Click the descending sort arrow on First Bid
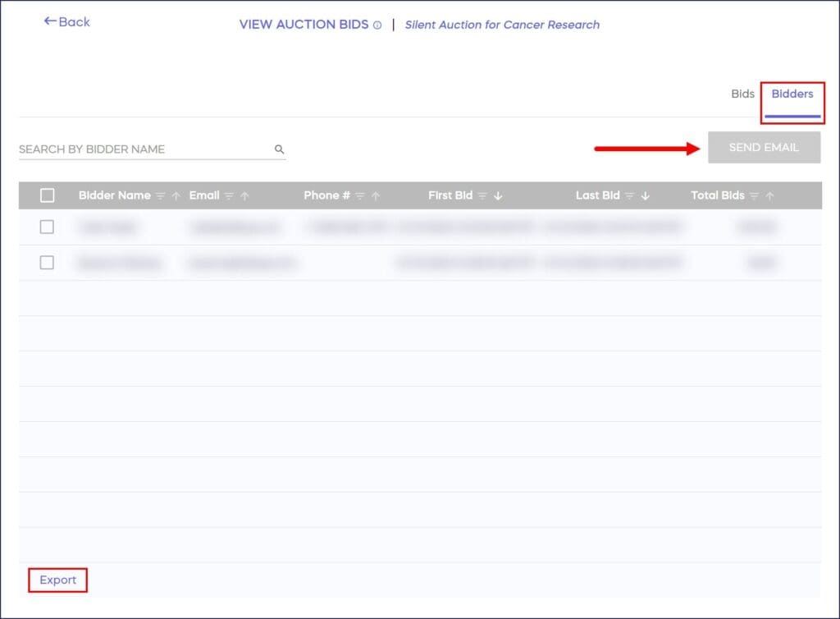Viewport: 840px width, 619px height. (498, 195)
